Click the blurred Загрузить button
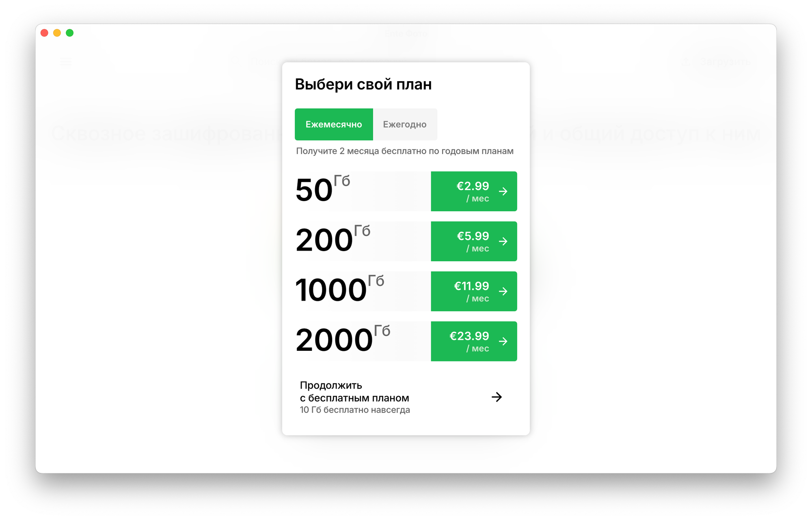This screenshot has height=520, width=812. point(717,62)
